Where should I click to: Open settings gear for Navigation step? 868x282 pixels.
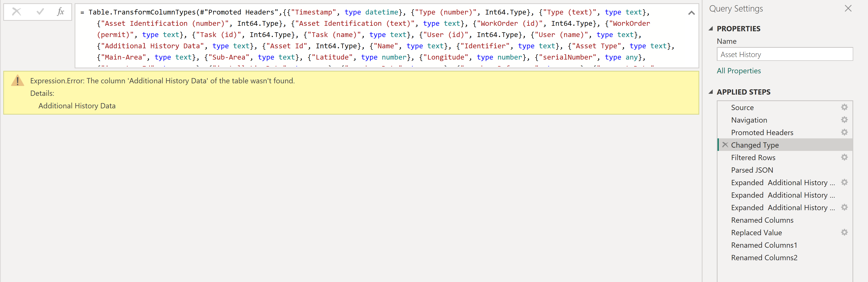844,120
